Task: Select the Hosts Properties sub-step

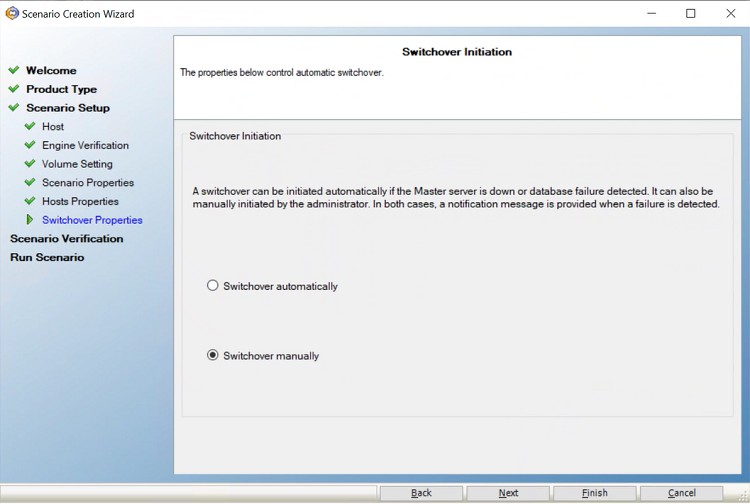Action: tap(80, 201)
